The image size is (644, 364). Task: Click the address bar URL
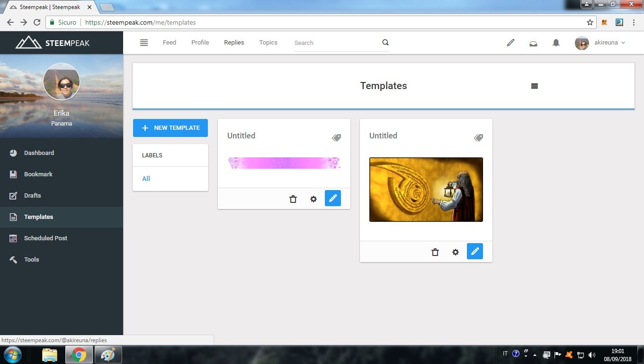coord(141,22)
